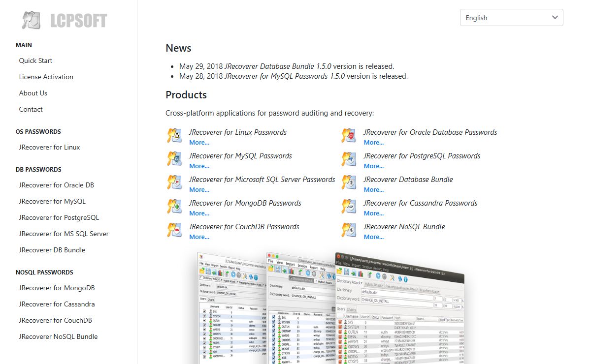This screenshot has width=591, height=364.
Task: Select JRecoverer for Cassandra in sidebar
Action: pyautogui.click(x=57, y=304)
